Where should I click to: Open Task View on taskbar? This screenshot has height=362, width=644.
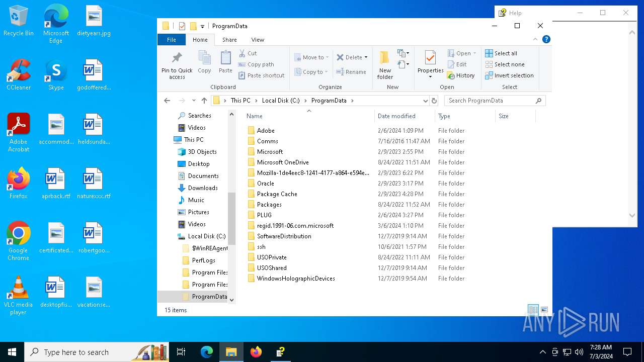click(x=181, y=352)
